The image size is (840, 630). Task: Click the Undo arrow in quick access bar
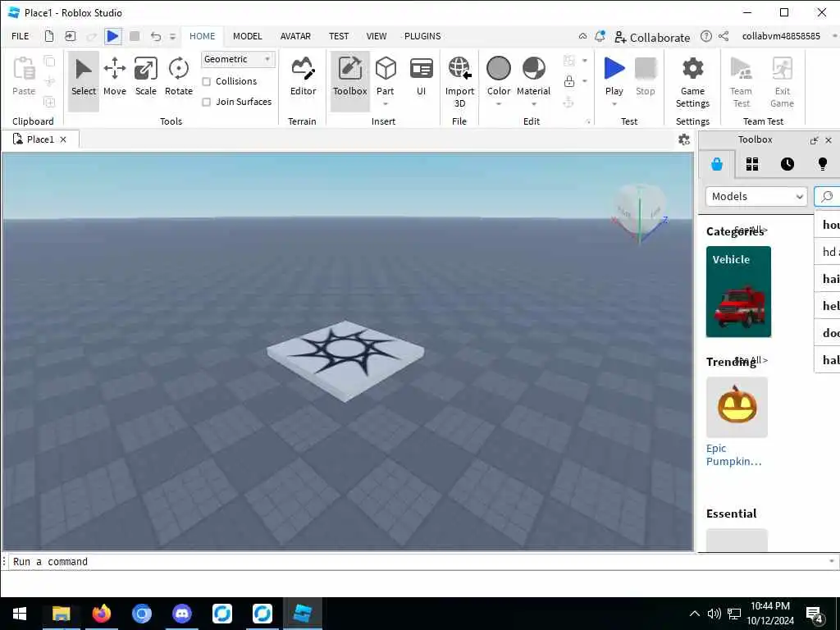(x=155, y=36)
